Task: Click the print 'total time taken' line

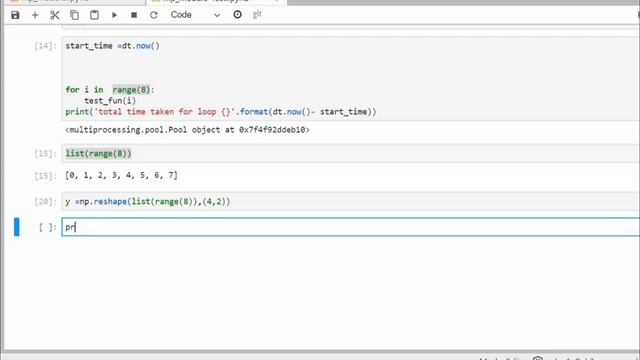Action: 221,111
